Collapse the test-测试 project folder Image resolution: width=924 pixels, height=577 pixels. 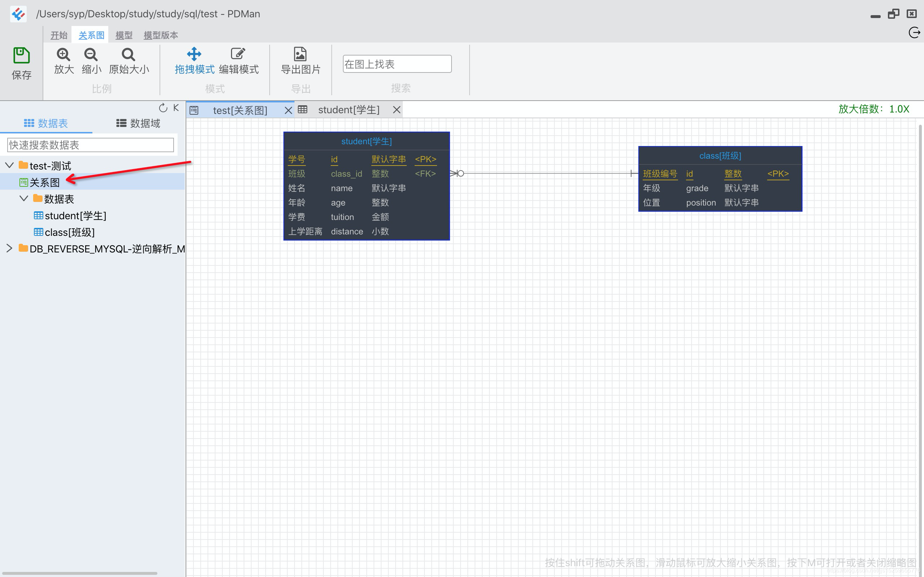coord(9,165)
